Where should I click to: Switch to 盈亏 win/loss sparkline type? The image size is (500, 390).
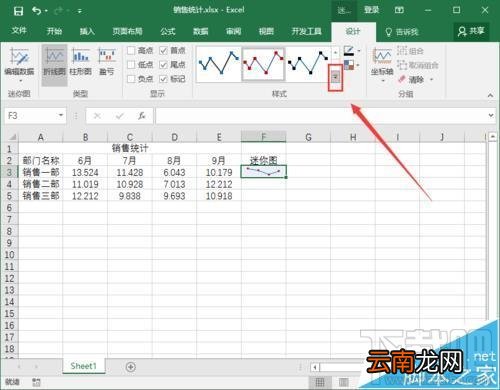point(107,62)
